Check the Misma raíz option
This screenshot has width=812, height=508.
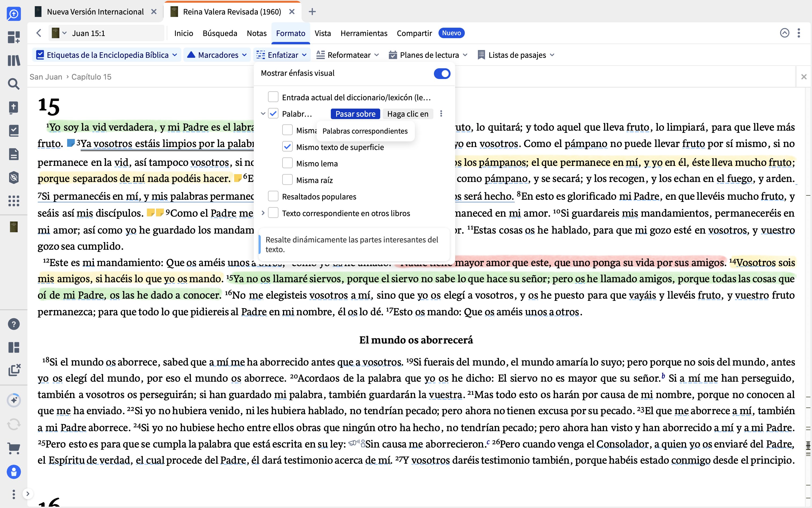click(287, 180)
